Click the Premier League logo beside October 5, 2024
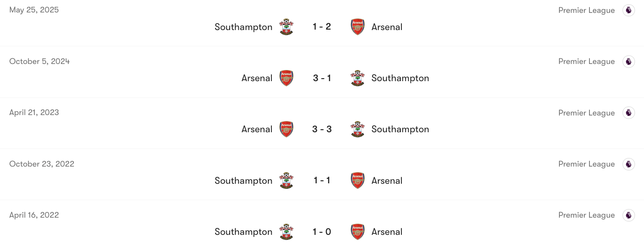644x249 pixels. point(628,61)
